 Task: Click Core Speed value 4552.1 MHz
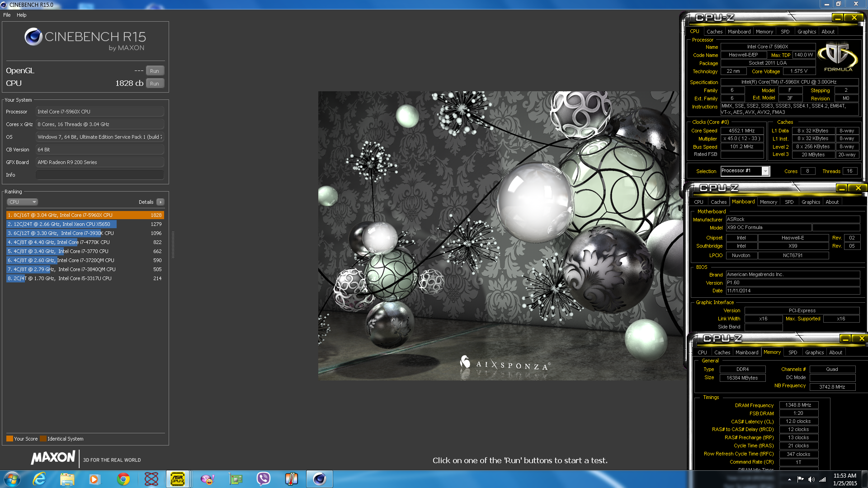742,131
